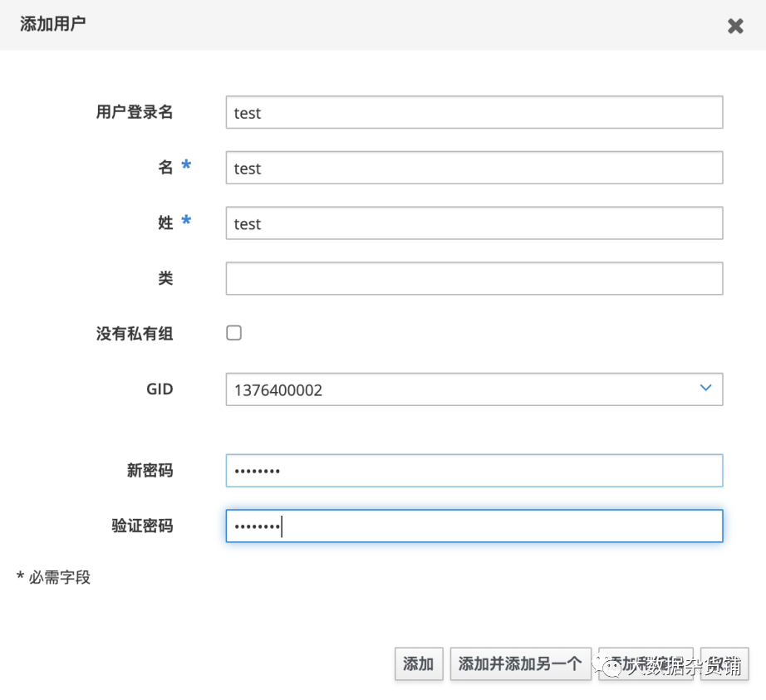
Task: Click the empty 类 input field
Action: [474, 278]
